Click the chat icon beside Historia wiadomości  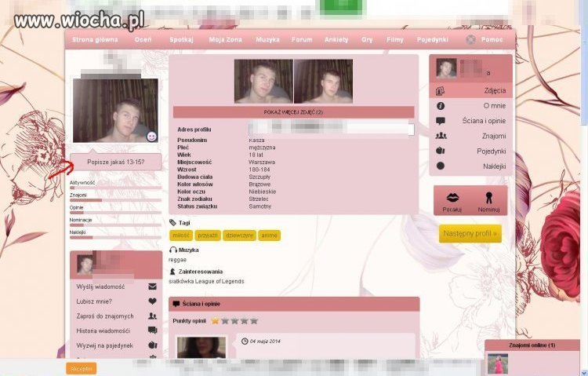(152, 330)
